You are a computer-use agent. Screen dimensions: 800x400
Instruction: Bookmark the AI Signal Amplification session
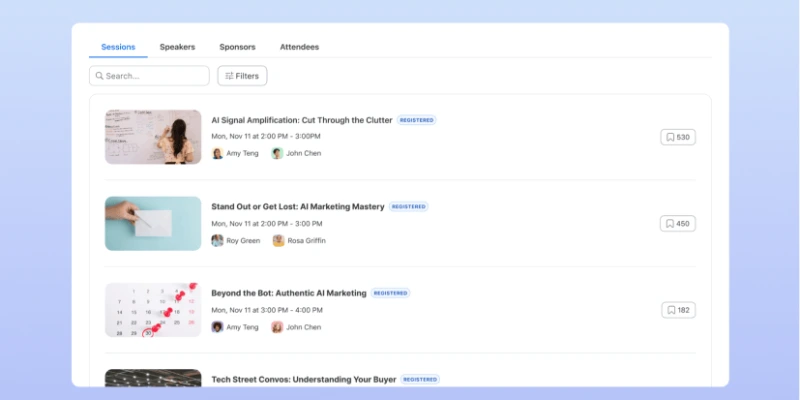[x=677, y=137]
